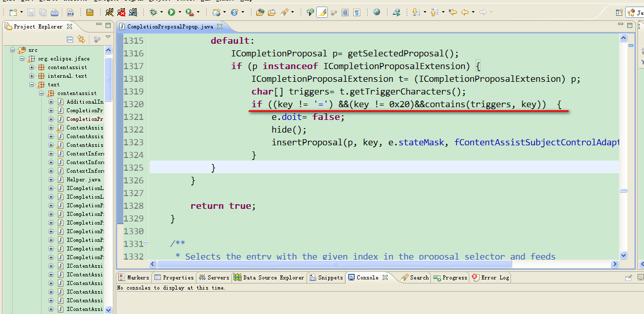
Task: Click the New file wizard icon
Action: pos(13,12)
